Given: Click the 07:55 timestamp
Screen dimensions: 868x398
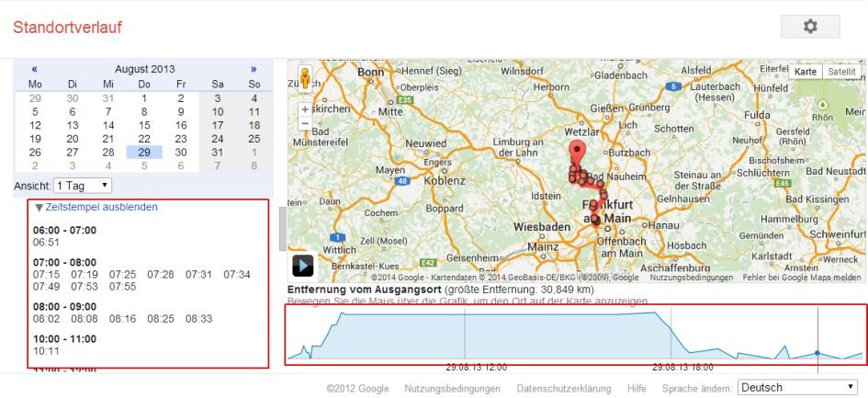Looking at the screenshot, I should click(122, 287).
